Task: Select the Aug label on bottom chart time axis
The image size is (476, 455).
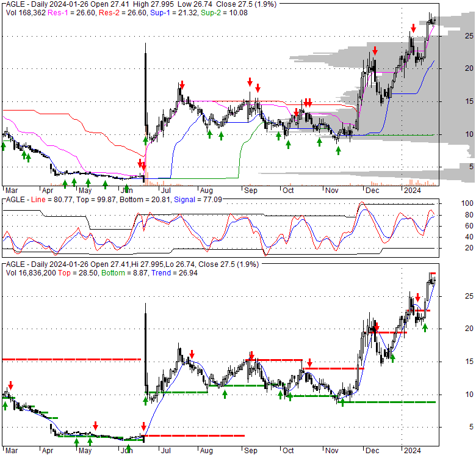Action: pyautogui.click(x=206, y=451)
